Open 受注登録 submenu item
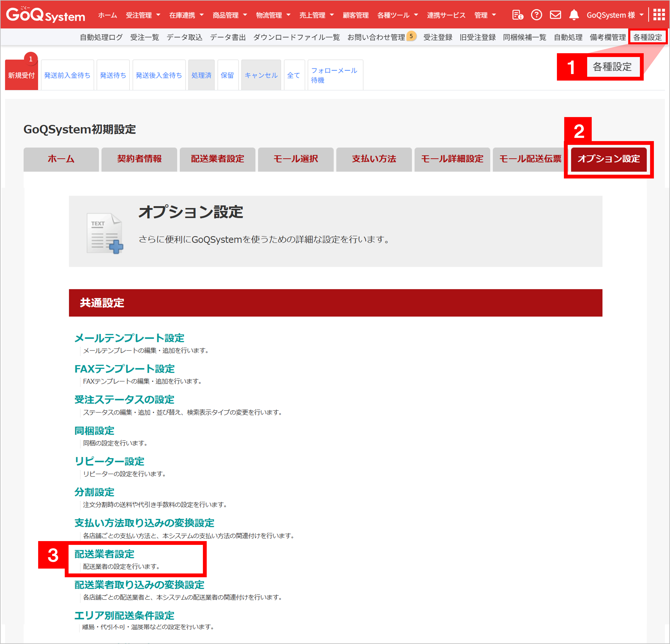Screen dimensions: 670x644 tap(438, 37)
